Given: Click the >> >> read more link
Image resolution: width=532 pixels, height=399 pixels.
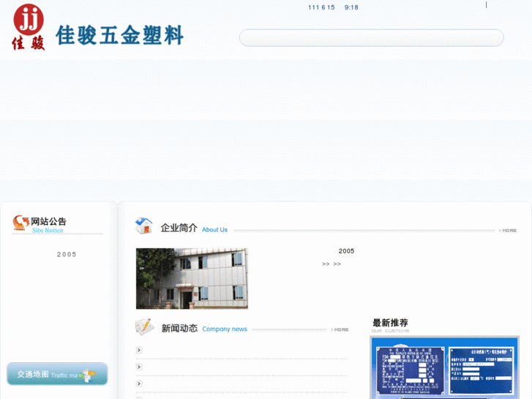Looking at the screenshot, I should 331,264.
